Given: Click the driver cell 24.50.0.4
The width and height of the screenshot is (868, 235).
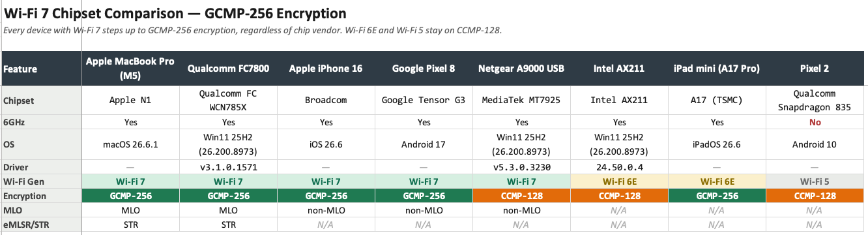Looking at the screenshot, I should [620, 167].
